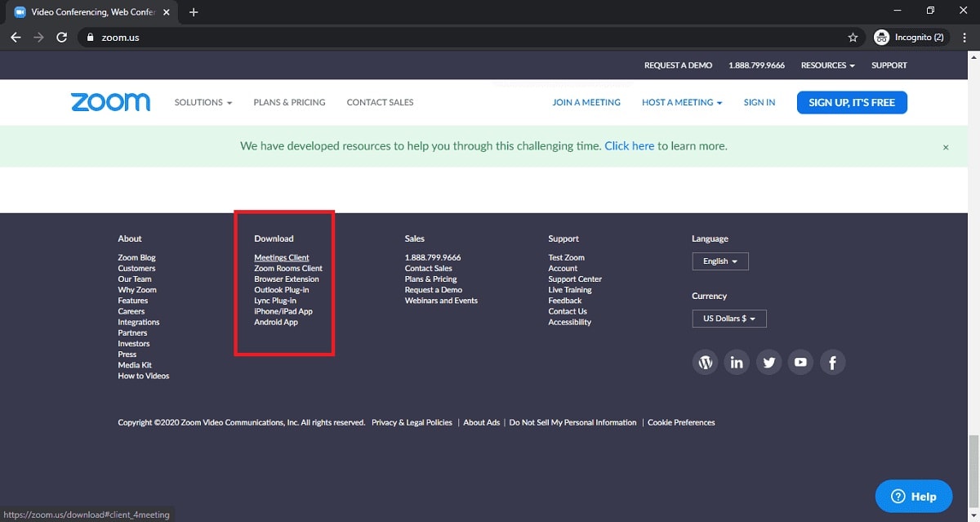Open the Our Team link
The image size is (980, 522).
click(x=135, y=279)
